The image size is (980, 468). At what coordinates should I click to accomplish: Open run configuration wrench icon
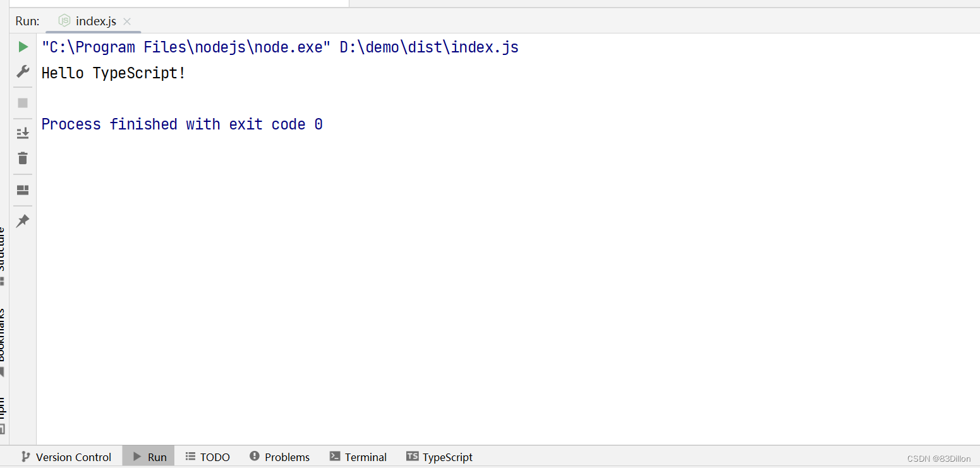23,71
